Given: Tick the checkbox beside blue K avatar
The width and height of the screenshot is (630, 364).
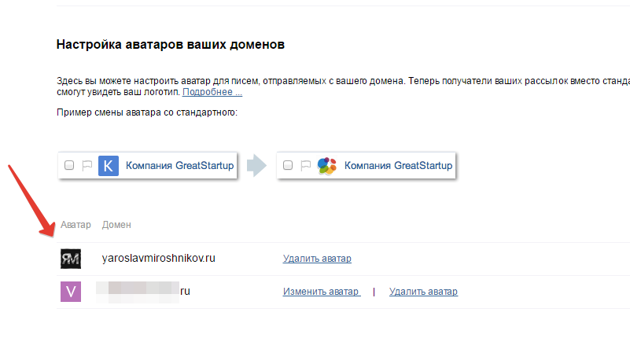Looking at the screenshot, I should point(69,165).
